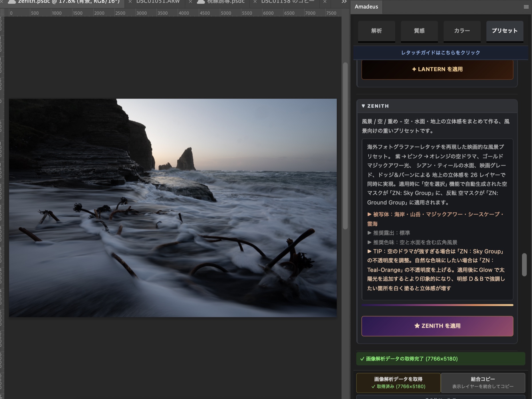Apply the LANTERN preset
The image size is (532, 399).
point(437,69)
